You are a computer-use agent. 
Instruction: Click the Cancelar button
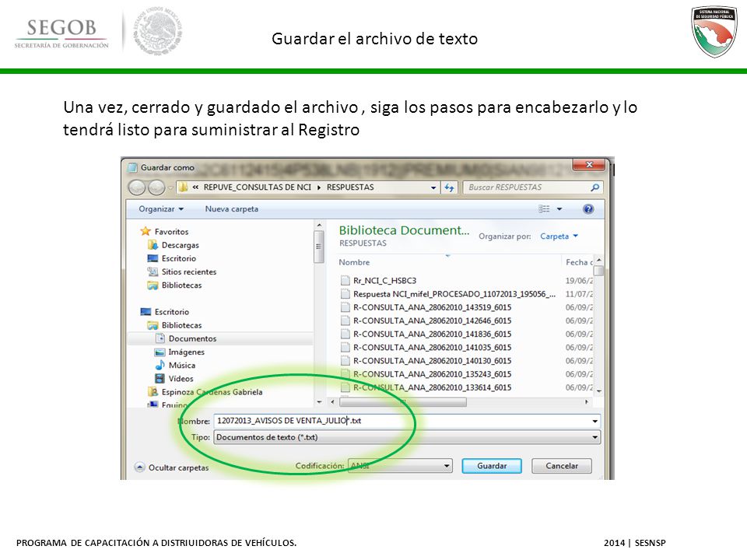[562, 466]
